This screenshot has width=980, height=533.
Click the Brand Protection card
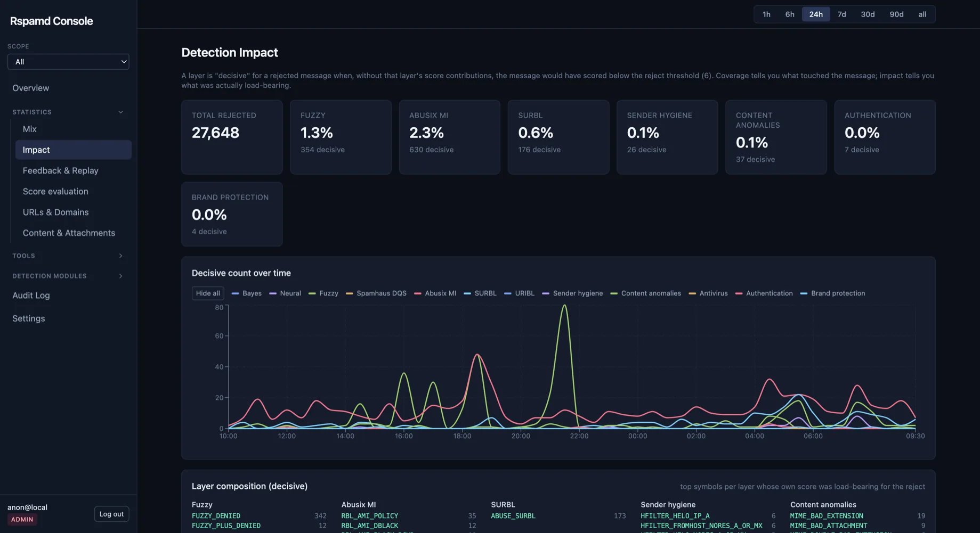[232, 215]
